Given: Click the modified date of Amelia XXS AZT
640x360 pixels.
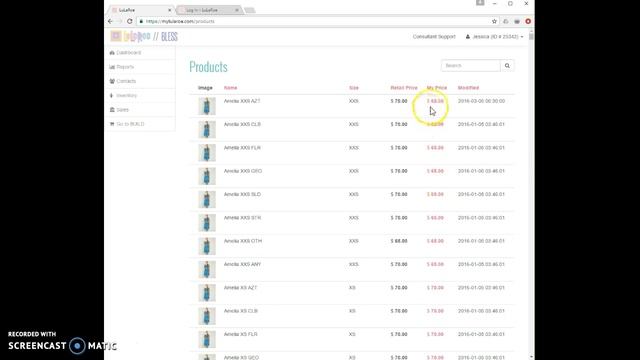Looking at the screenshot, I should click(x=481, y=101).
